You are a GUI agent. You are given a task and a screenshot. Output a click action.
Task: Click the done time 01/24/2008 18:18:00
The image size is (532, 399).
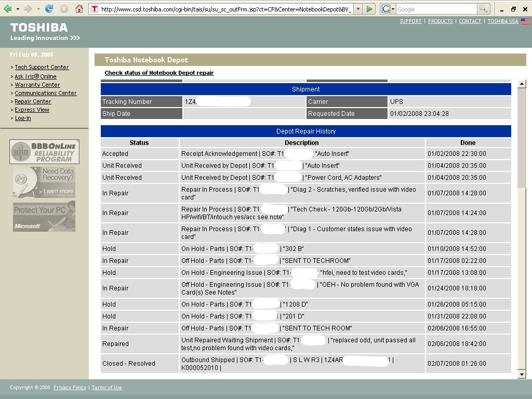click(457, 288)
